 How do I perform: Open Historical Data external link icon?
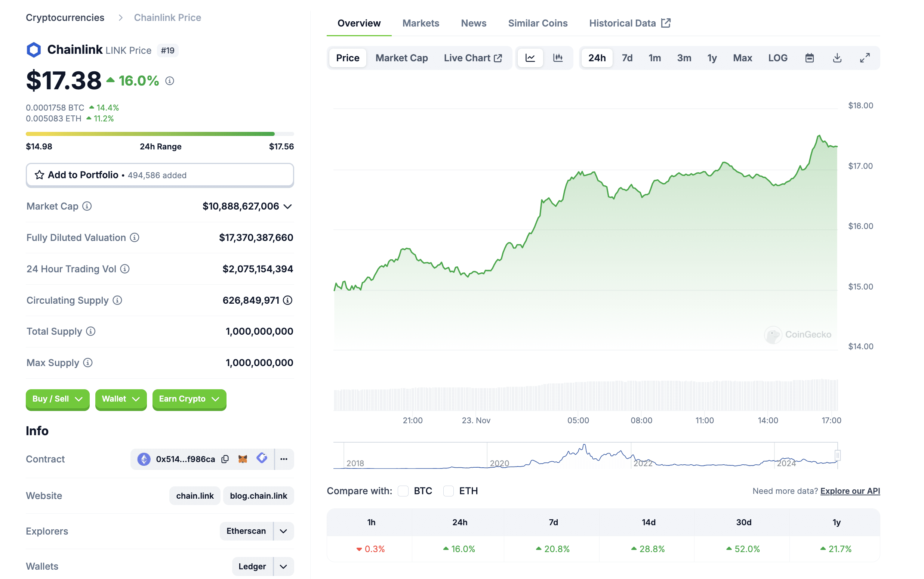pos(666,23)
